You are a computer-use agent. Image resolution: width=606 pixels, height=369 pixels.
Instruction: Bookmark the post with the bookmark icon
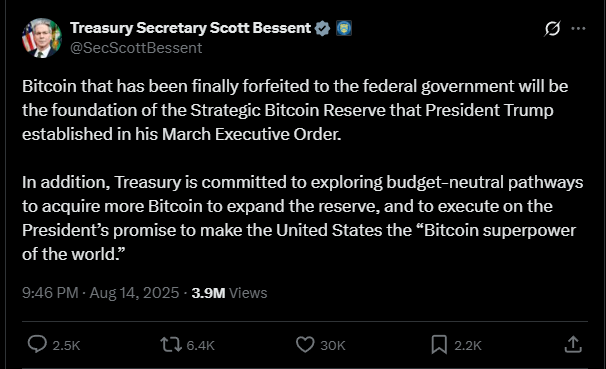[x=439, y=344]
